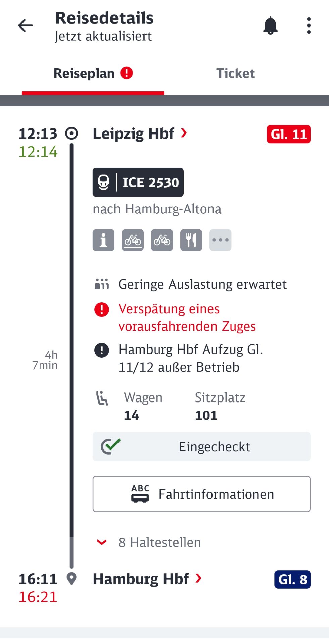
Task: Open Leipzig Hbf station details
Action: tap(139, 134)
